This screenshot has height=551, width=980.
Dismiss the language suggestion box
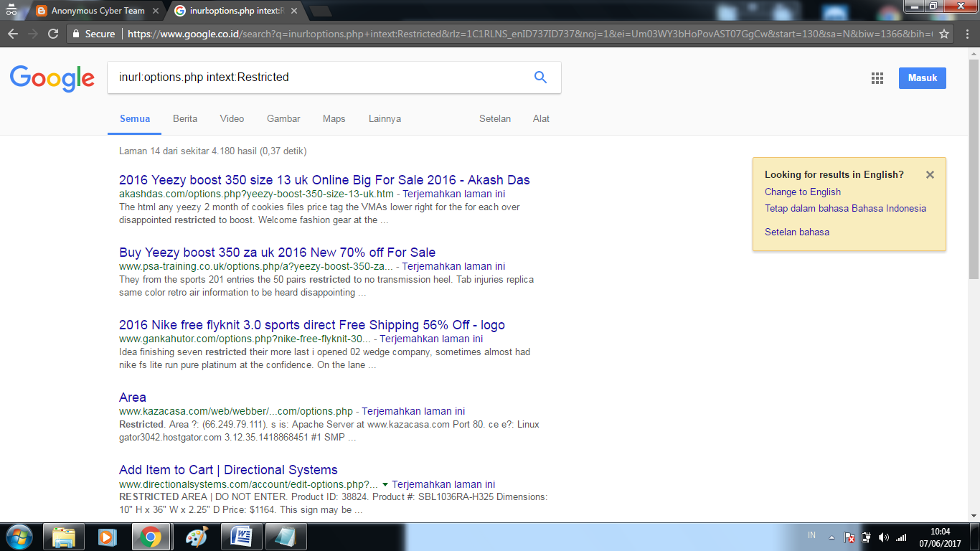pyautogui.click(x=930, y=174)
